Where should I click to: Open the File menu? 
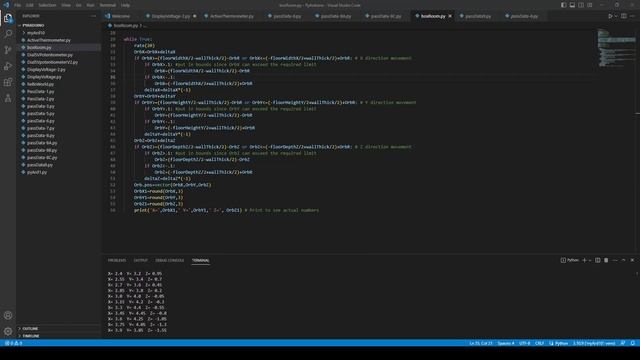tap(17, 5)
